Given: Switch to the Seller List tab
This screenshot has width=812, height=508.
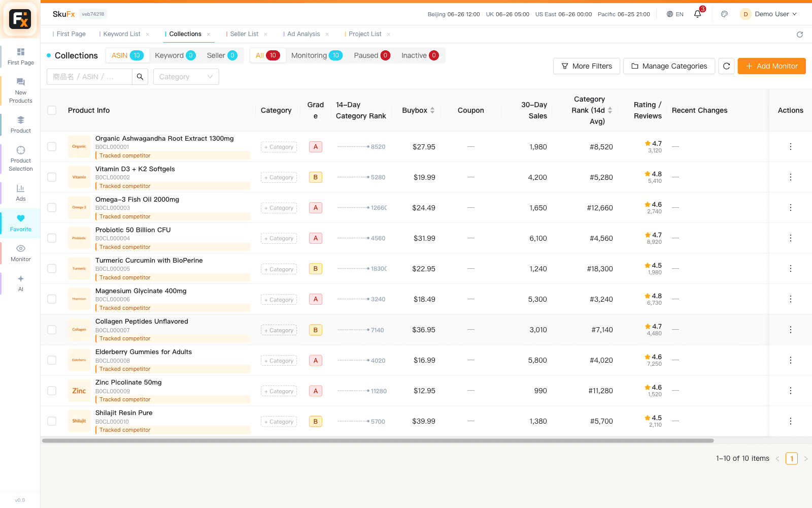Looking at the screenshot, I should pyautogui.click(x=244, y=34).
